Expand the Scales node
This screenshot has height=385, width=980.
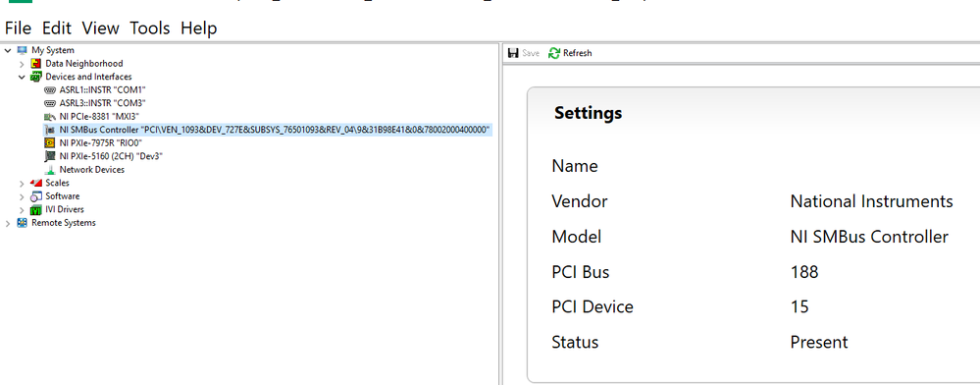click(x=22, y=184)
